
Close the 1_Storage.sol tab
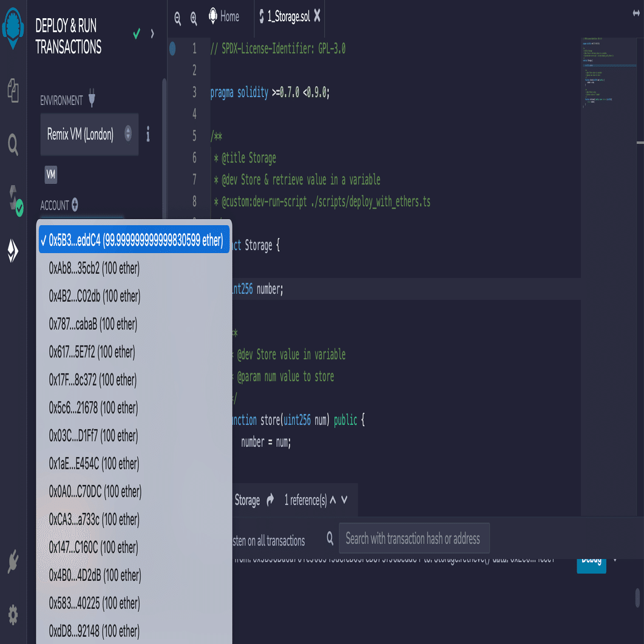317,16
